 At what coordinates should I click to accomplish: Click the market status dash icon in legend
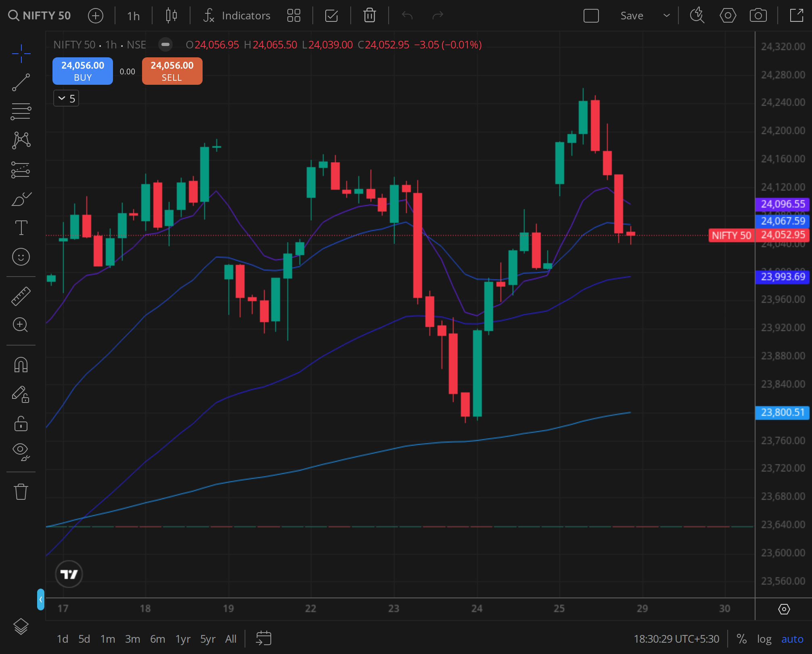click(165, 44)
